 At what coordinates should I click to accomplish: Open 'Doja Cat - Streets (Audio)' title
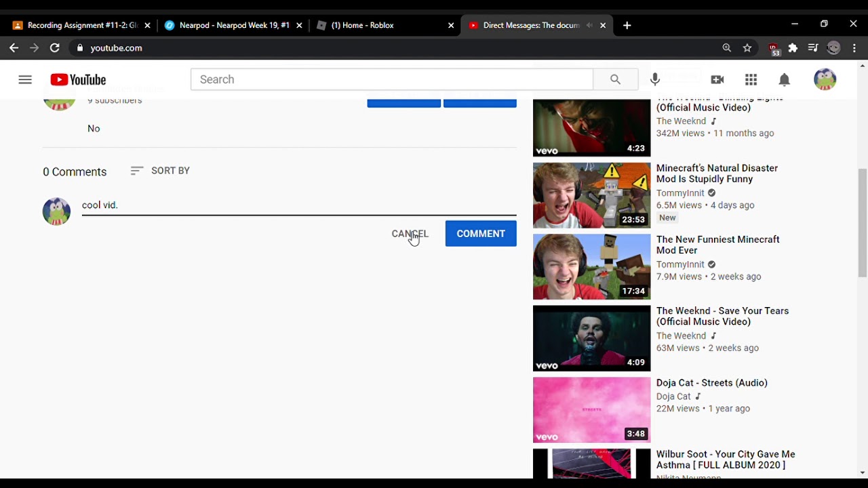(x=712, y=383)
